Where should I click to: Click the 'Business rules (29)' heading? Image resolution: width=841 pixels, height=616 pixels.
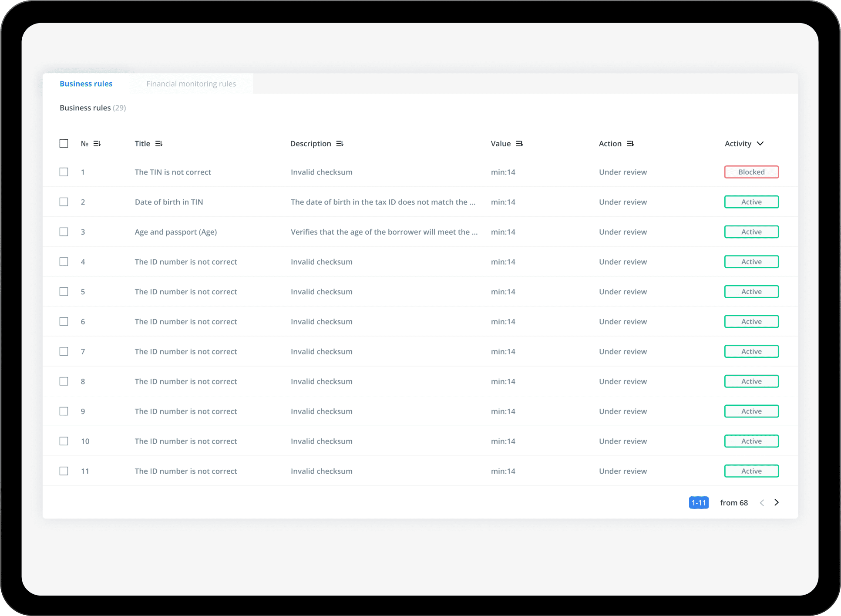[x=93, y=108]
